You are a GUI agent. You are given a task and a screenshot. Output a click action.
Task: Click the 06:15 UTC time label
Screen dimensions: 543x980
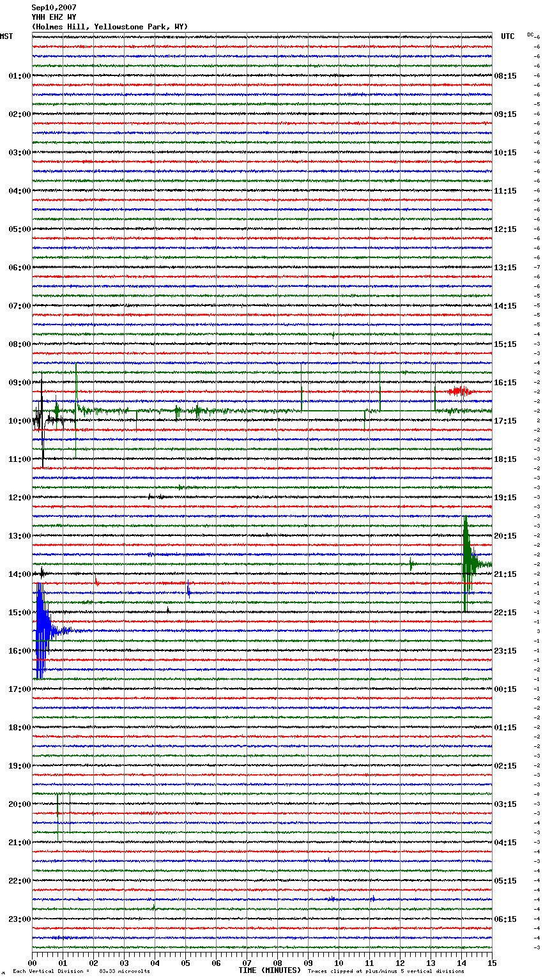(x=505, y=919)
